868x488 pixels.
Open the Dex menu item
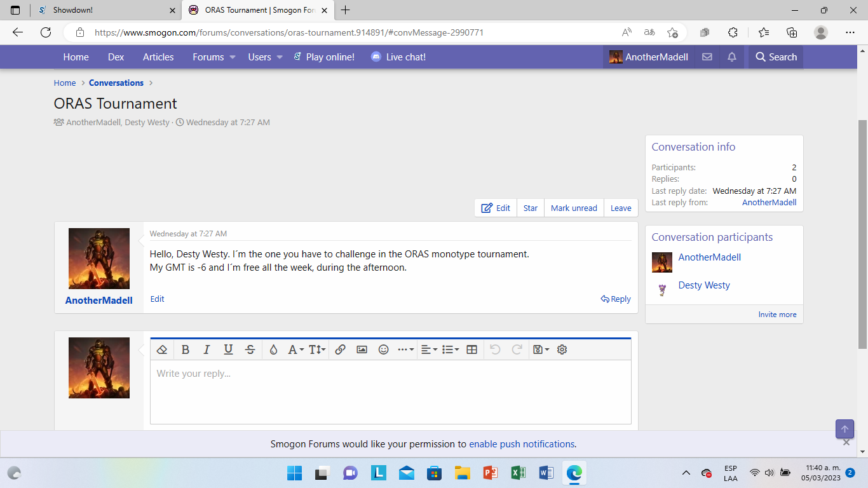pyautogui.click(x=116, y=57)
